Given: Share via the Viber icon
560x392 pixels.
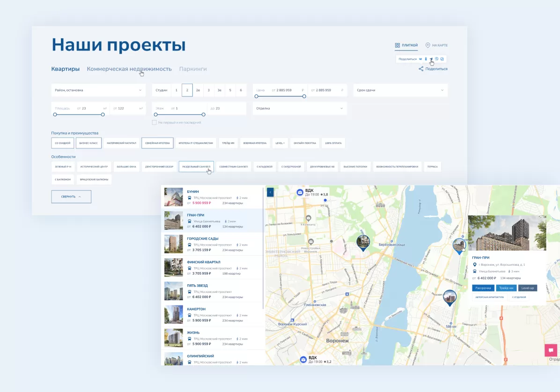Looking at the screenshot, I should 436,59.
